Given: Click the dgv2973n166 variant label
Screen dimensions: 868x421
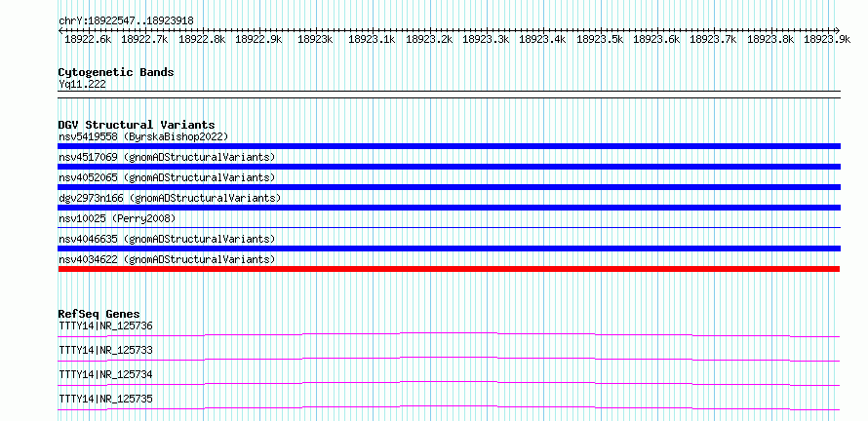Looking at the screenshot, I should (170, 198).
